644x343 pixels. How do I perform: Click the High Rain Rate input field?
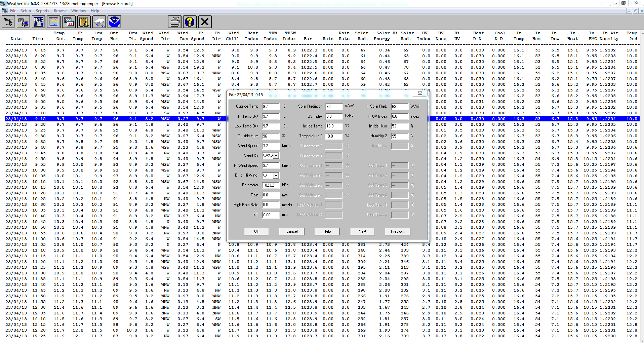[x=271, y=205]
